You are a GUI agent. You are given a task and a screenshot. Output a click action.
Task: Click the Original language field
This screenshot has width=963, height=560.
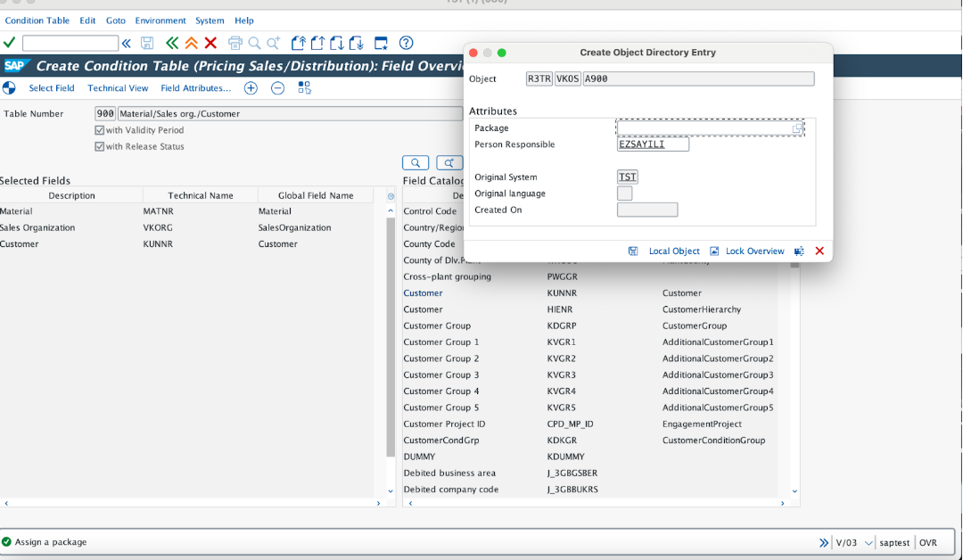point(624,194)
